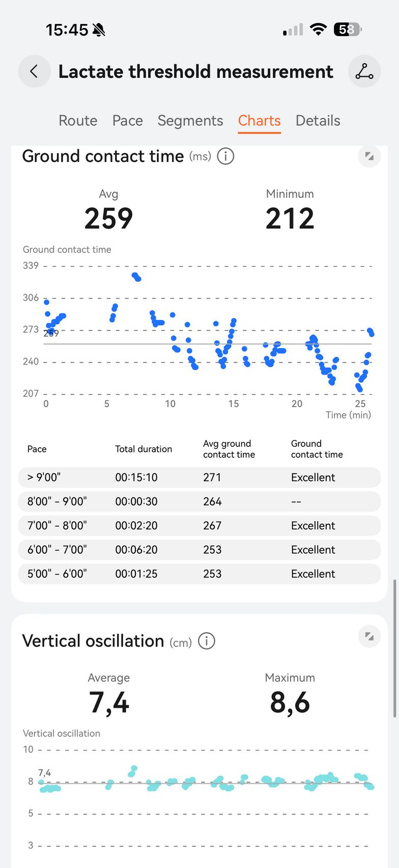Expand the Vertical oscillation chart fullscreen

pyautogui.click(x=369, y=636)
